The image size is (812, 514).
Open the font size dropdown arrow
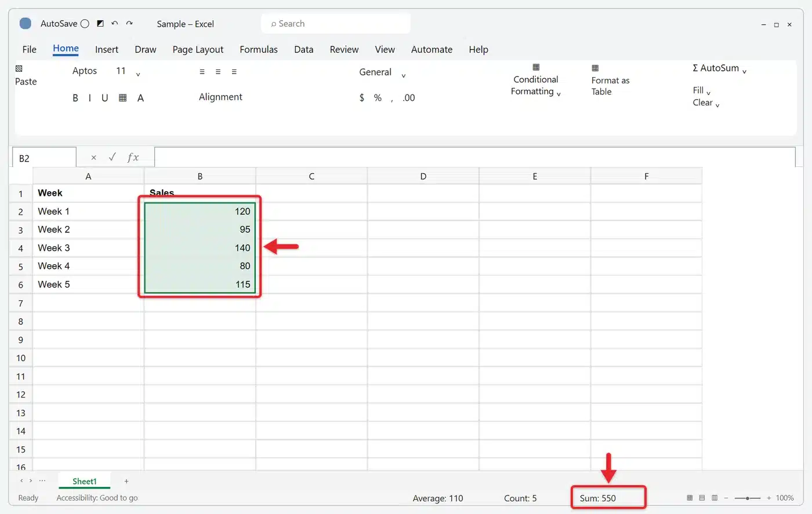coord(138,74)
